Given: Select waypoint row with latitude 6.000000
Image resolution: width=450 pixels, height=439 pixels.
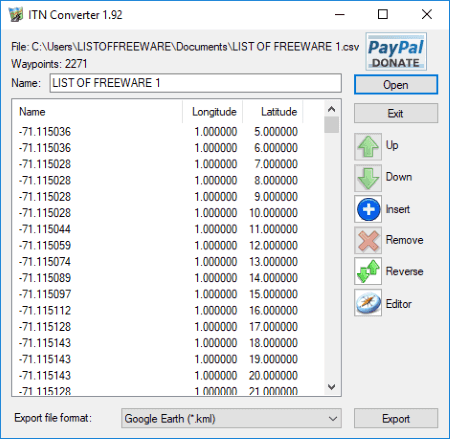Looking at the screenshot, I should coord(158,148).
